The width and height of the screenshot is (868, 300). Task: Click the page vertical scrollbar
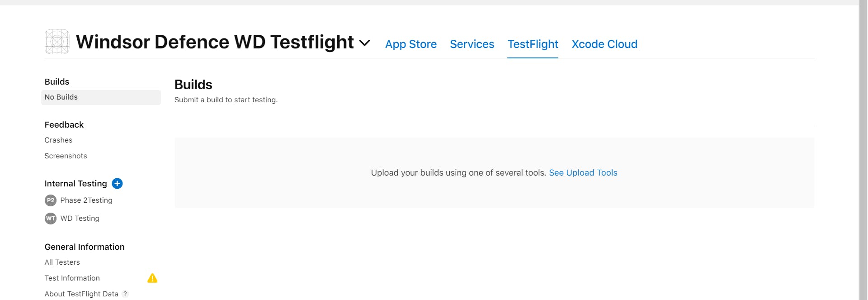pyautogui.click(x=863, y=149)
